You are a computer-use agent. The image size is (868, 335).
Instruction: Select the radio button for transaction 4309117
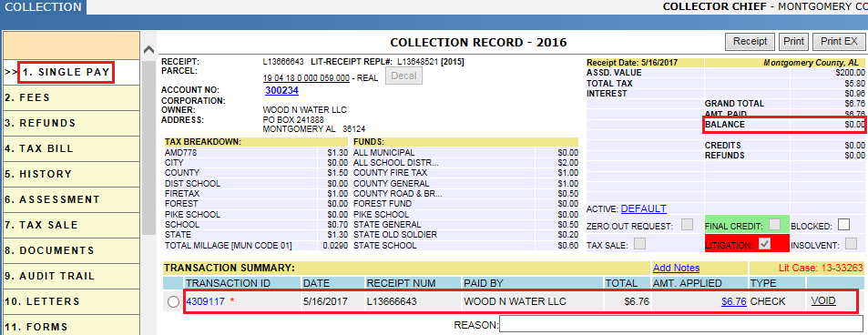[x=173, y=302]
